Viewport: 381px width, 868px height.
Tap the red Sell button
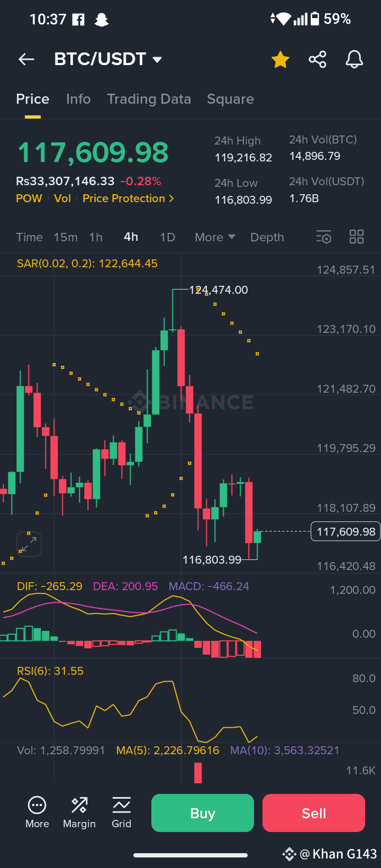click(314, 813)
